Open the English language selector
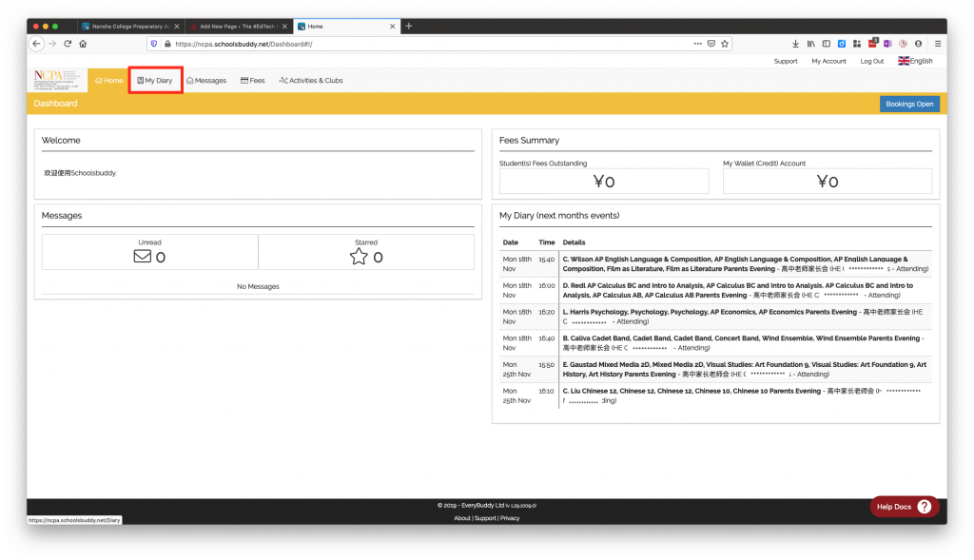This screenshot has width=974, height=560. [x=914, y=60]
